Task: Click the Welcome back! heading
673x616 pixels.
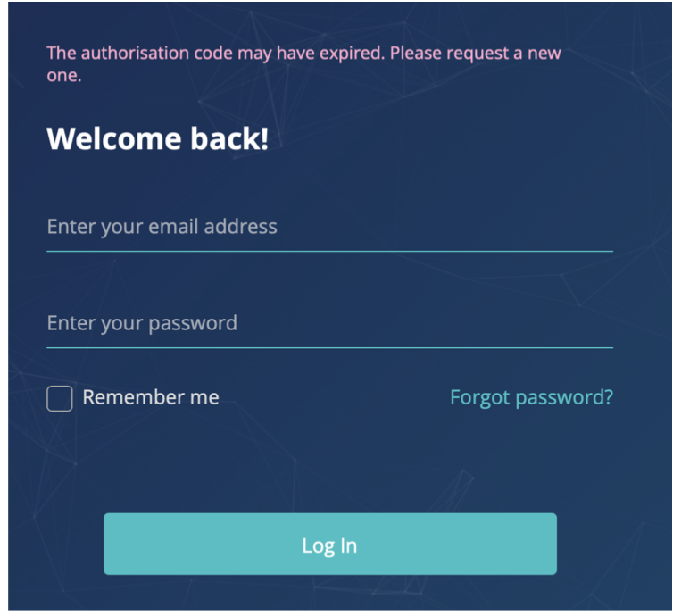Action: pyautogui.click(x=157, y=138)
